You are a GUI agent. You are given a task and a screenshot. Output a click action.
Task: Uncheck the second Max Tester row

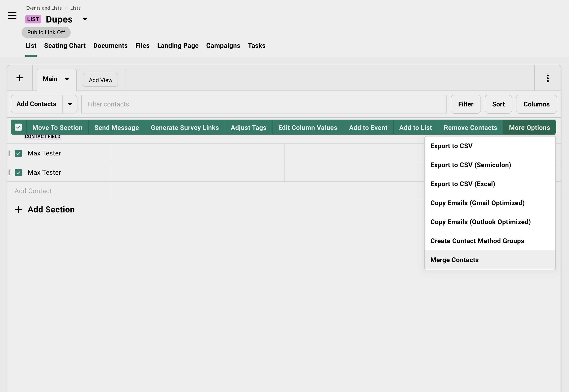(x=19, y=173)
